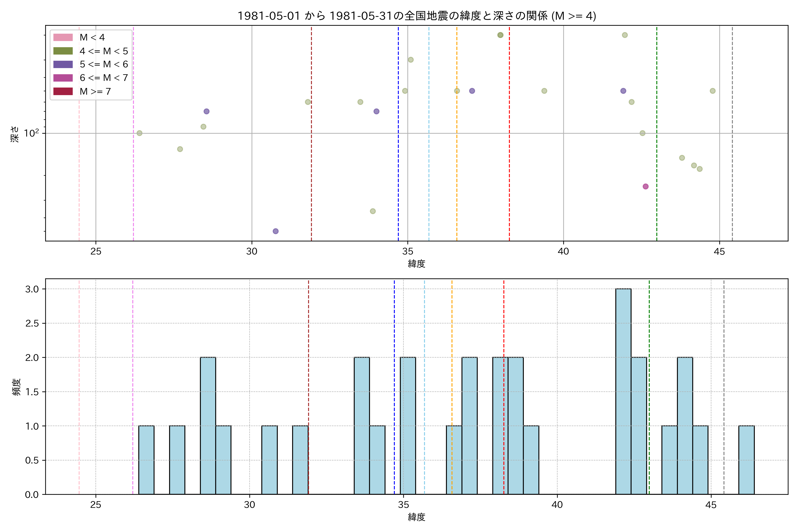Click the magenta 6 <= M < 7 legend swatch

coord(63,78)
